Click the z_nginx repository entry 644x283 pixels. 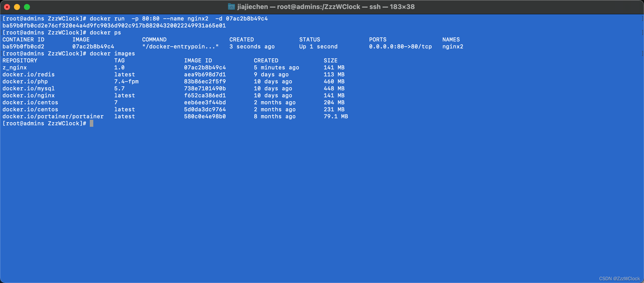pyautogui.click(x=14, y=68)
